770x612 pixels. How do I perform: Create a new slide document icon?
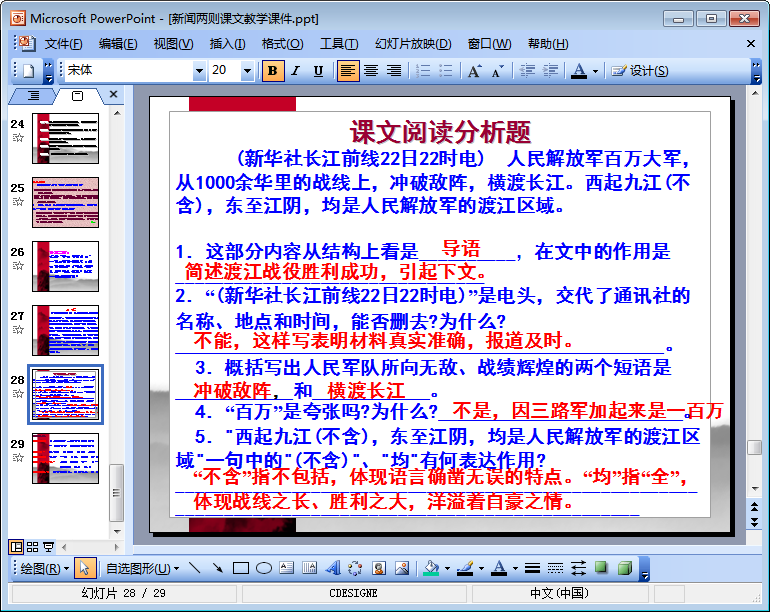[x=28, y=71]
